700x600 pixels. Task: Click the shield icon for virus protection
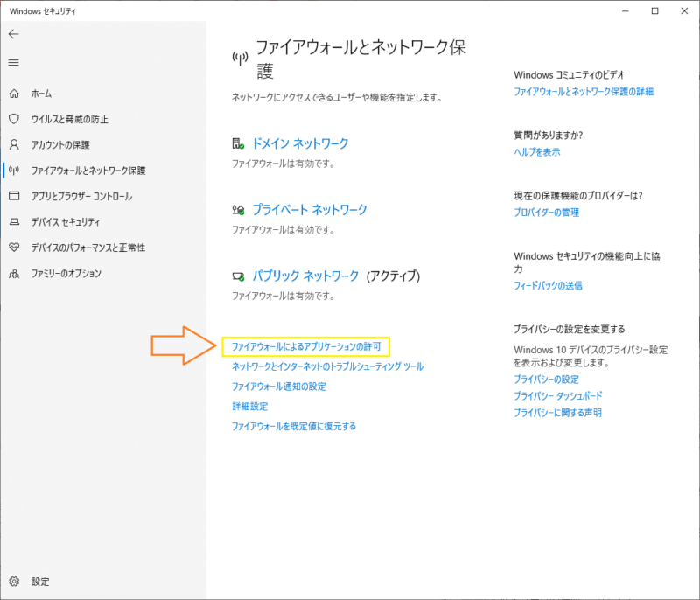click(14, 119)
